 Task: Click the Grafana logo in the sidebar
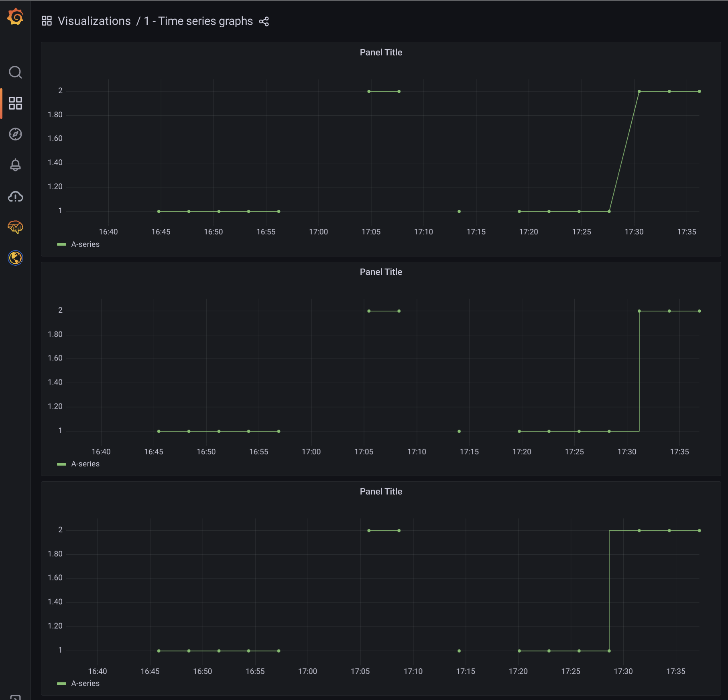click(x=15, y=16)
